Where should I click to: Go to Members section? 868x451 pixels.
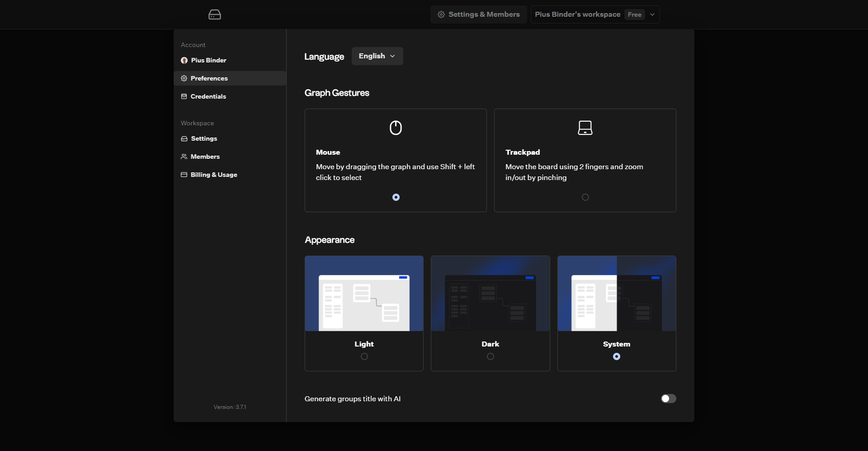pos(205,157)
